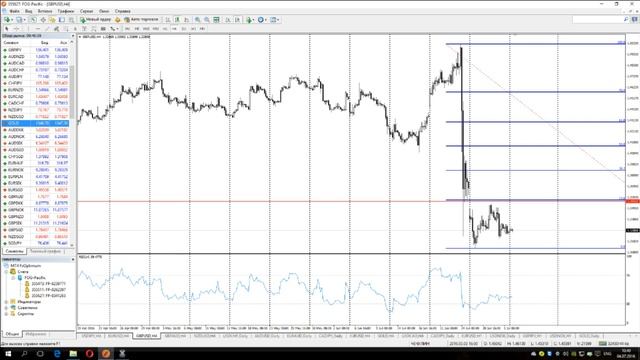Open MetaEditor icon next to New Order
This screenshot has width=640, height=360.
118,20
